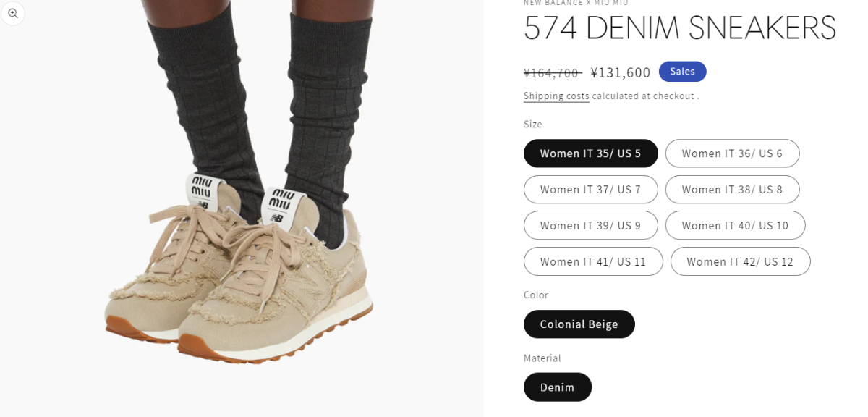Click the blue Sales badge

pyautogui.click(x=682, y=71)
